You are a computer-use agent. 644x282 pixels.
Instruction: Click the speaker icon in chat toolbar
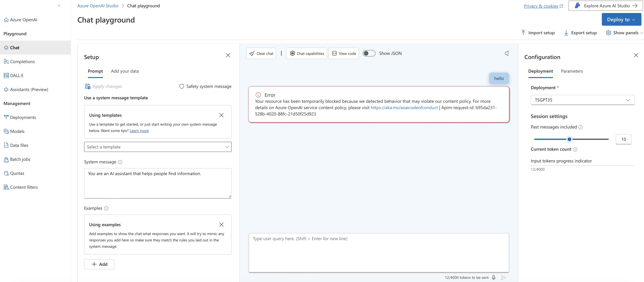[506, 53]
